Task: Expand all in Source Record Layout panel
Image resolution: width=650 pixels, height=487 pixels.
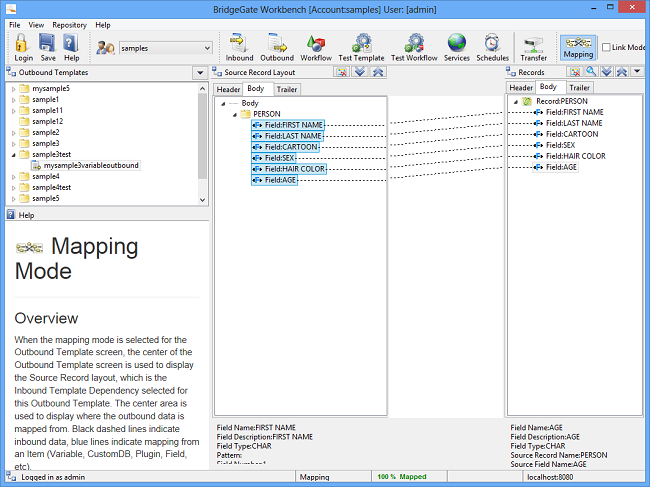Action: click(360, 72)
